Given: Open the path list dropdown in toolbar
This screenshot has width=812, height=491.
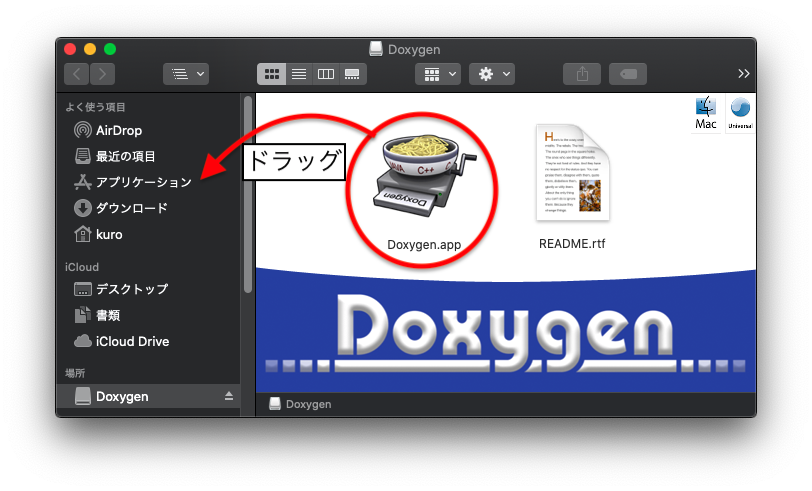Looking at the screenshot, I should [x=186, y=74].
